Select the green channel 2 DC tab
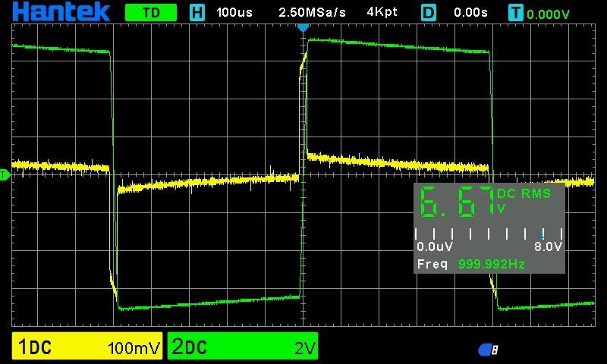 [190, 347]
